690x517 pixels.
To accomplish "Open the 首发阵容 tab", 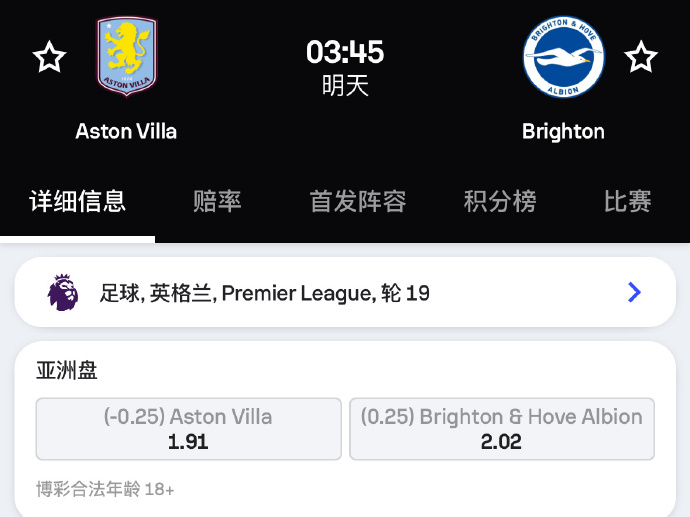I will click(358, 202).
